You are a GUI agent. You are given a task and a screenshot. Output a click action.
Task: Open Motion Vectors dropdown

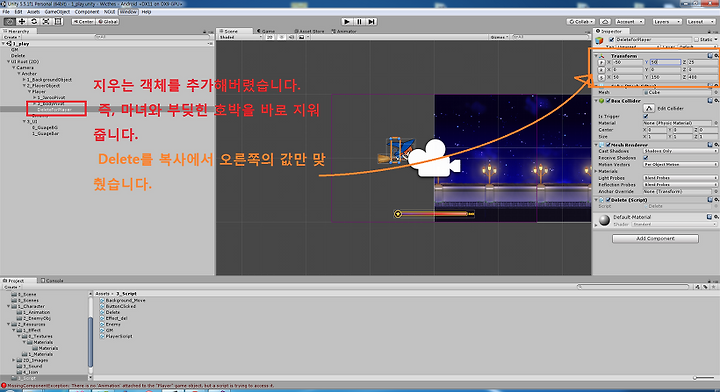[680, 164]
